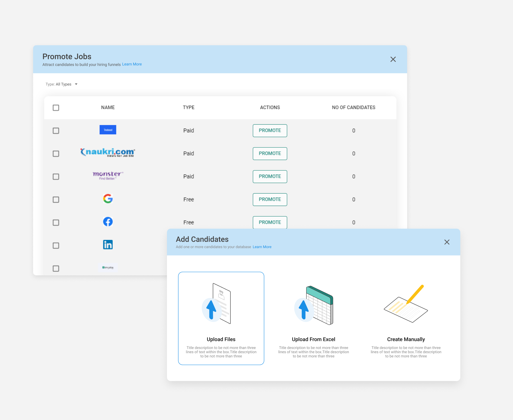The image size is (513, 420).
Task: Click the Indeed logo in the table
Action: tap(108, 130)
